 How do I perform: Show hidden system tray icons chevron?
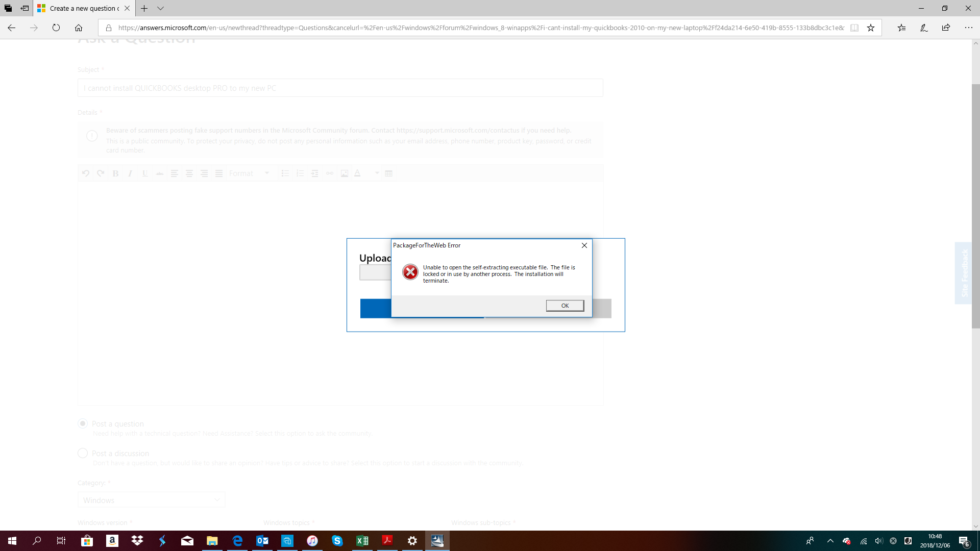(830, 541)
